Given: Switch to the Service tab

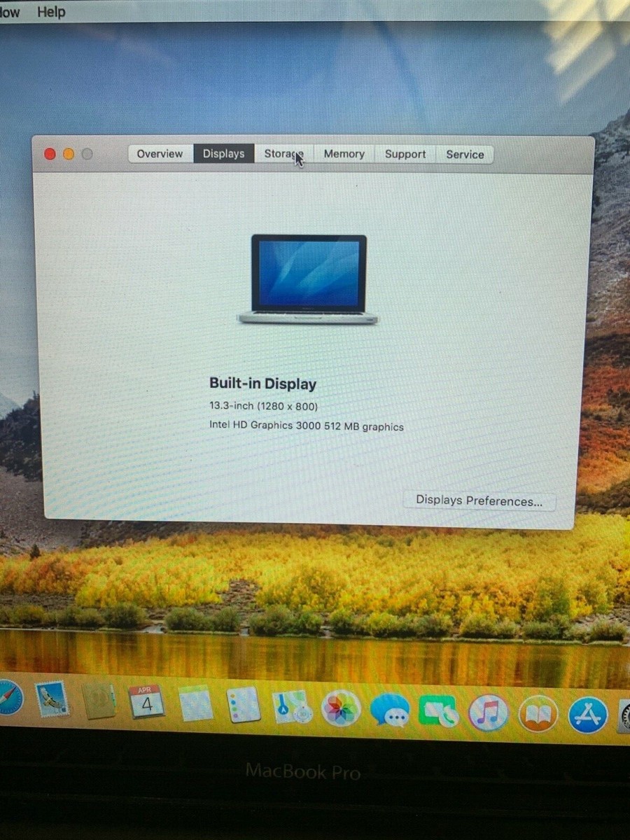Looking at the screenshot, I should (465, 155).
